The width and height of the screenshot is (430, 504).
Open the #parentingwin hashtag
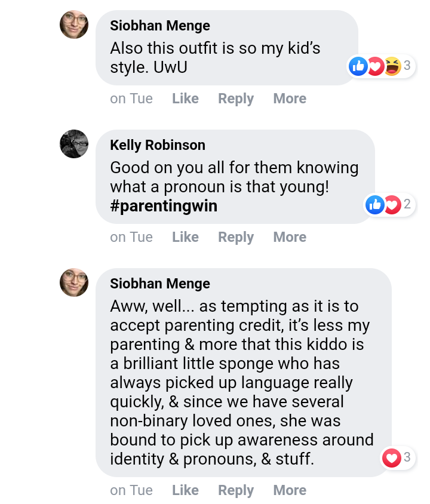point(164,206)
